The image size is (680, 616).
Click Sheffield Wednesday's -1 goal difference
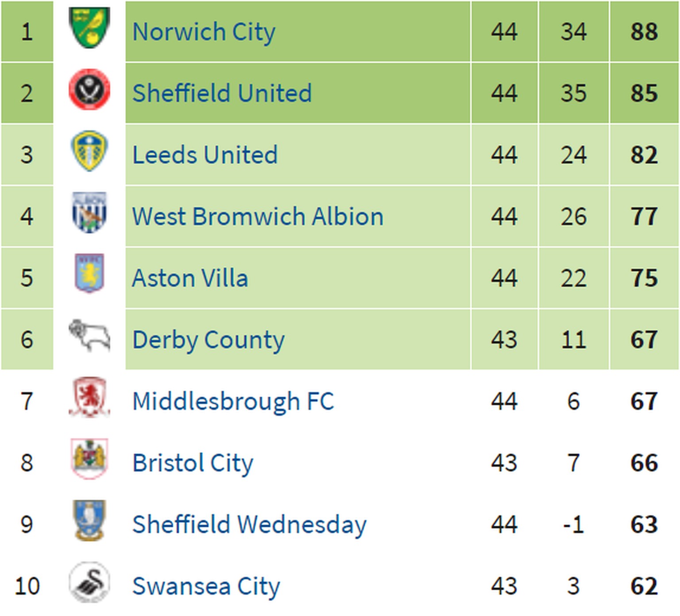point(573,525)
